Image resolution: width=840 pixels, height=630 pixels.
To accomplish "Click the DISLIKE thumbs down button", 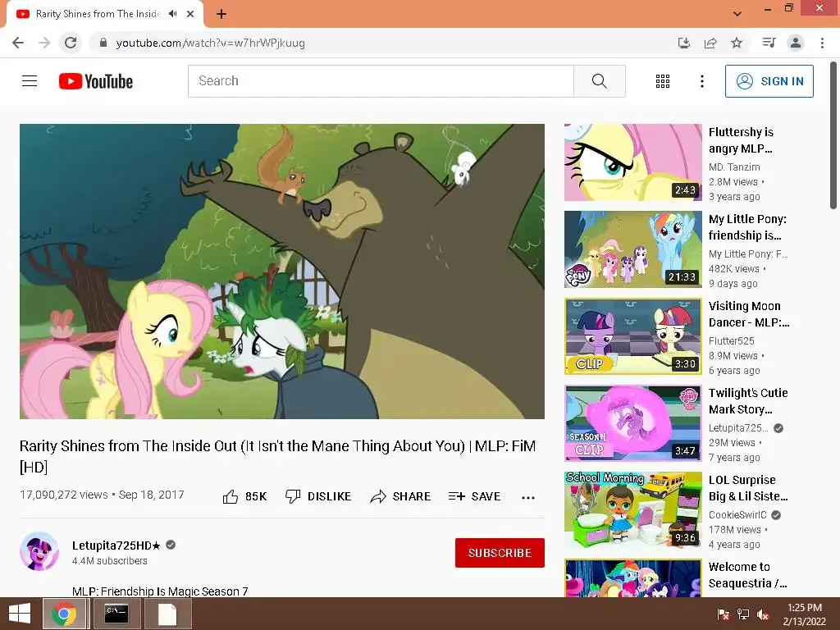I will pyautogui.click(x=318, y=496).
